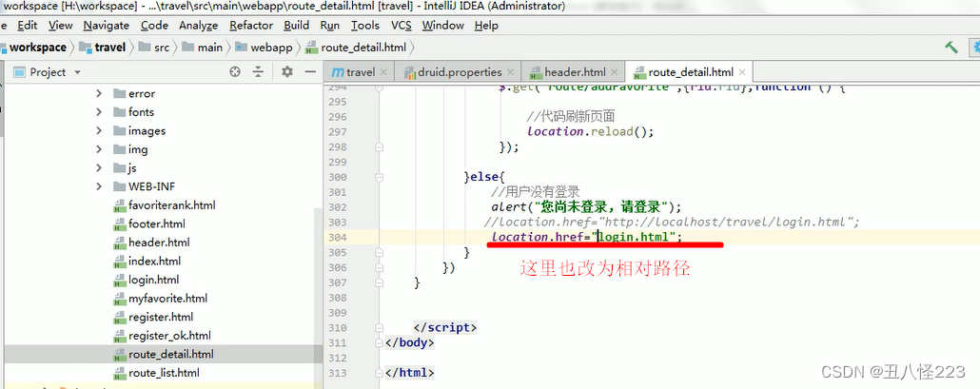980x389 pixels.
Task: Close the header.html tab
Action: point(614,71)
